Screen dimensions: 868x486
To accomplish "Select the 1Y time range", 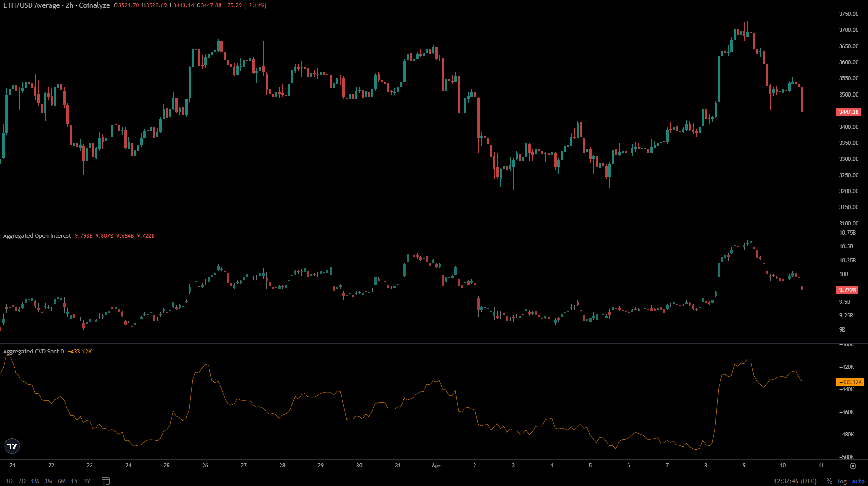I will (x=74, y=481).
